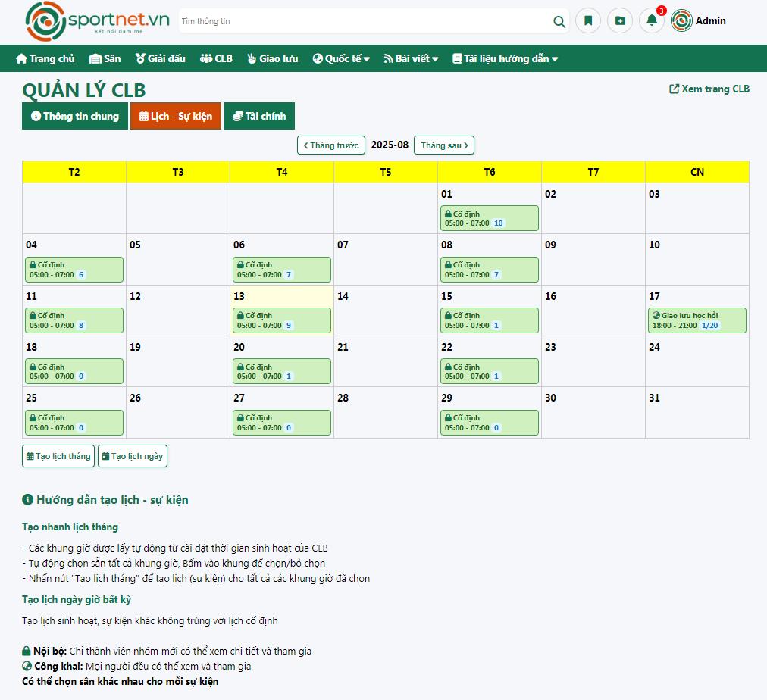This screenshot has width=767, height=700.
Task: Click the sportnet.vn logo
Action: (97, 21)
